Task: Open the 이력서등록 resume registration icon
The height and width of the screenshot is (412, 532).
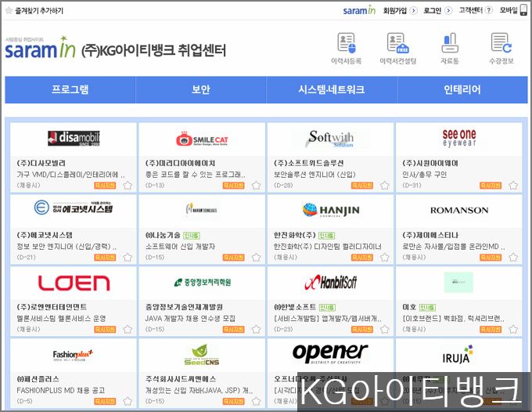Action: [x=346, y=49]
